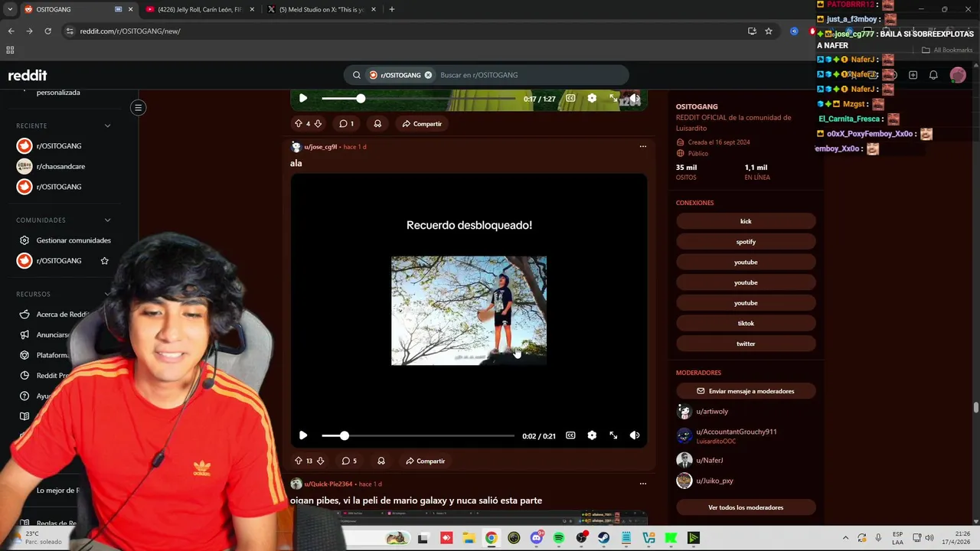Bookmark this page with the star
The height and width of the screenshot is (551, 980).
click(x=769, y=31)
